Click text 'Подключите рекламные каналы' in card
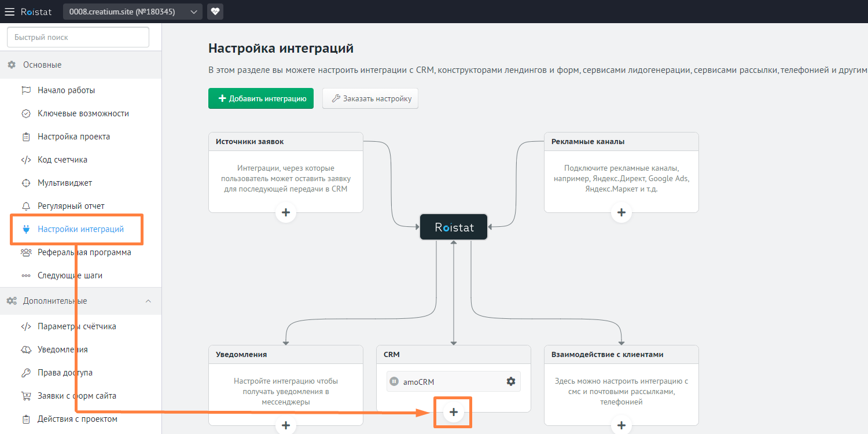Viewport: 868px width, 434px height. point(621,168)
